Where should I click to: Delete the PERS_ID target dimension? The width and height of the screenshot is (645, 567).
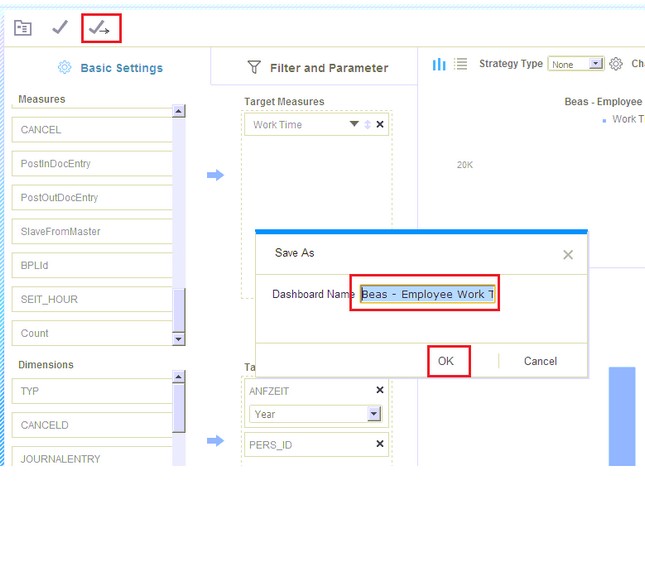coord(380,444)
